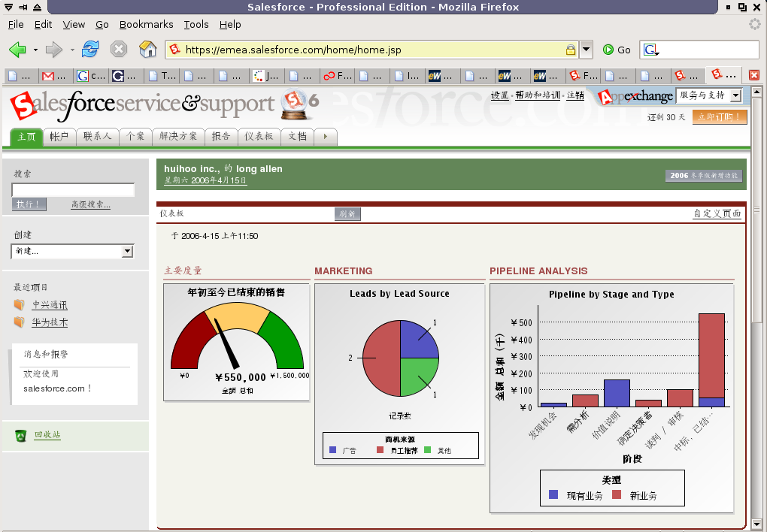Open the Help menu
Image resolution: width=767 pixels, height=532 pixels.
point(230,25)
